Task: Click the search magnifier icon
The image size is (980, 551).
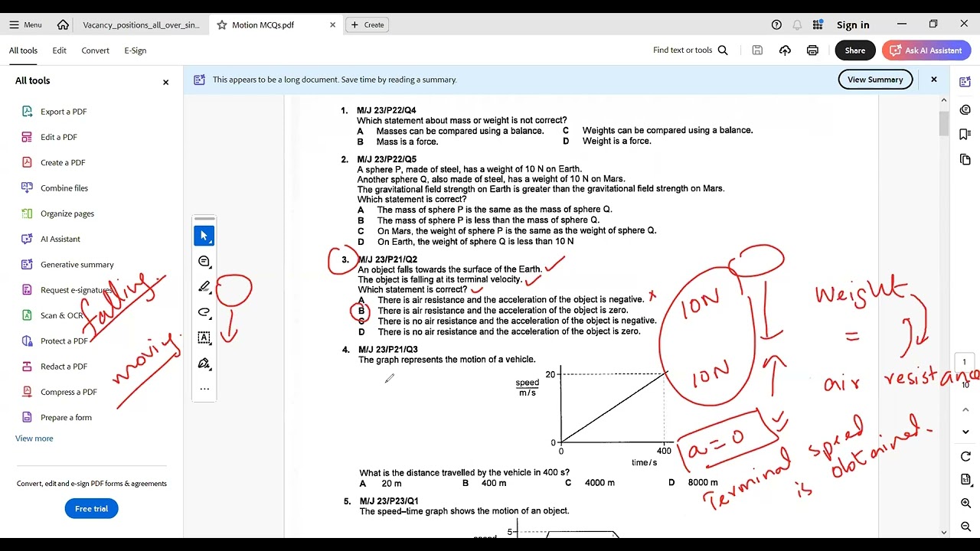Action: [x=723, y=51]
